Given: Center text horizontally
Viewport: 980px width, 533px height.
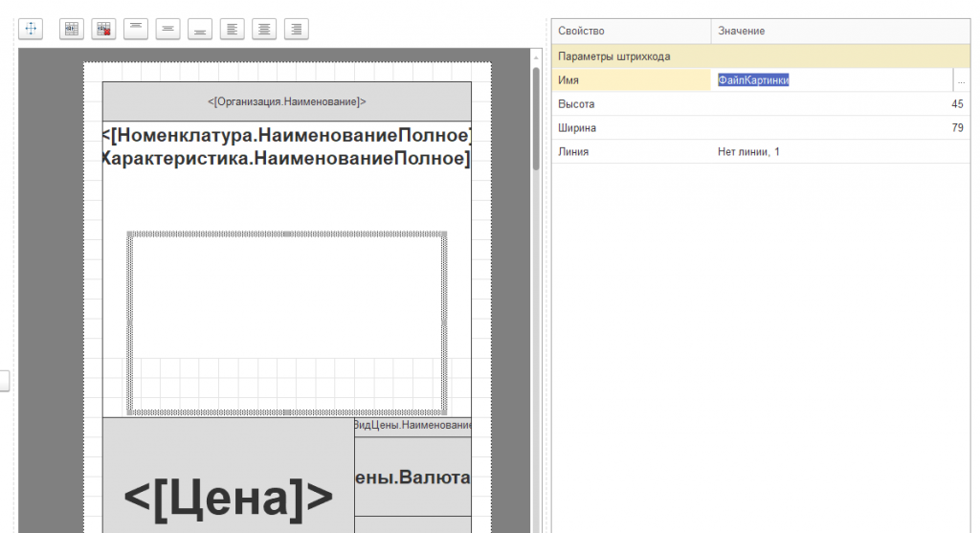Looking at the screenshot, I should [x=264, y=29].
